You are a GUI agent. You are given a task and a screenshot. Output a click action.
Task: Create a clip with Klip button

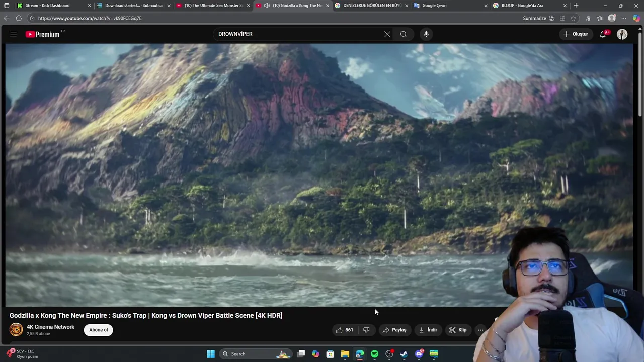point(458,330)
